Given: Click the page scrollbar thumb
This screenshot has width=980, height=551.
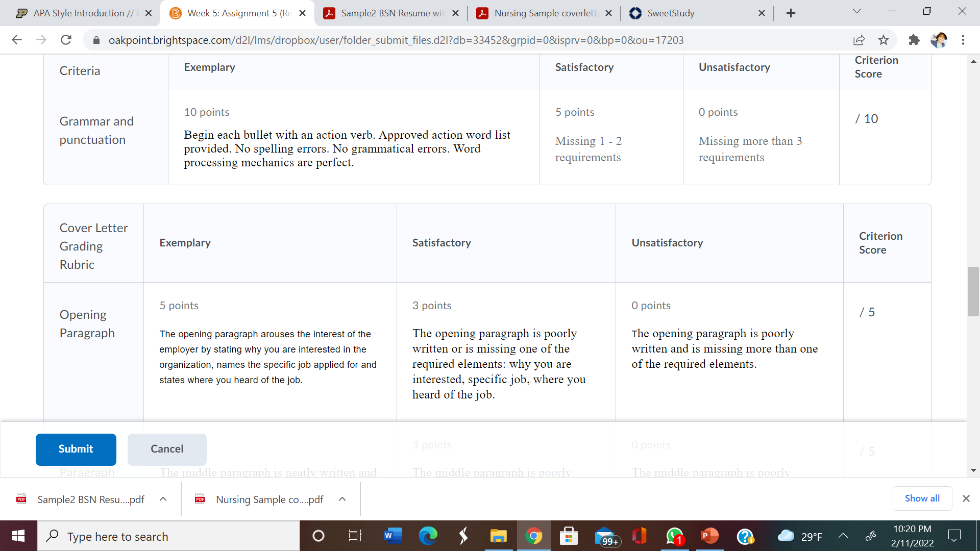Looking at the screenshot, I should [973, 291].
